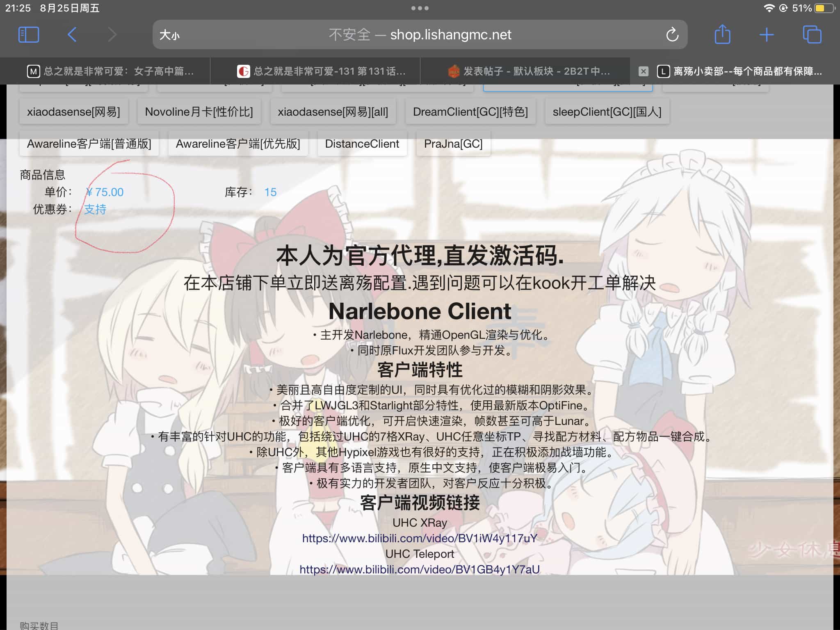Choose product xiaodasense[网易]
The image size is (840, 630).
click(73, 112)
